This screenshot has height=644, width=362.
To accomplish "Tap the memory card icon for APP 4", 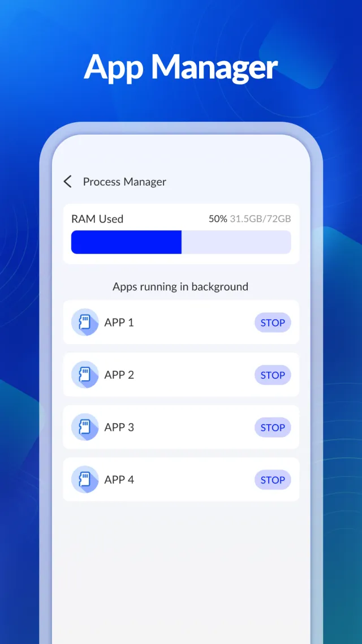I will [x=85, y=479].
